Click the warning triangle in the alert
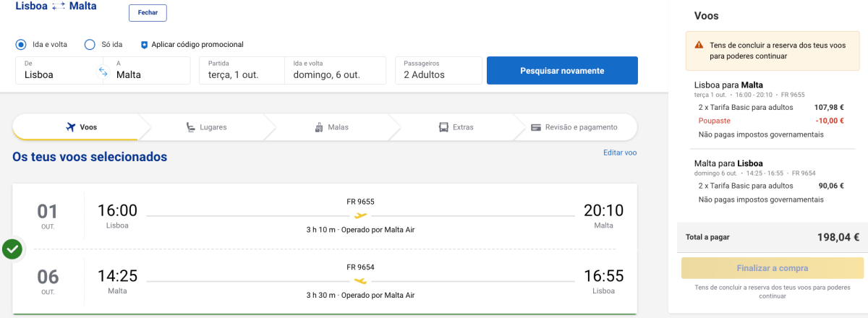The height and width of the screenshot is (318, 868). (x=699, y=45)
